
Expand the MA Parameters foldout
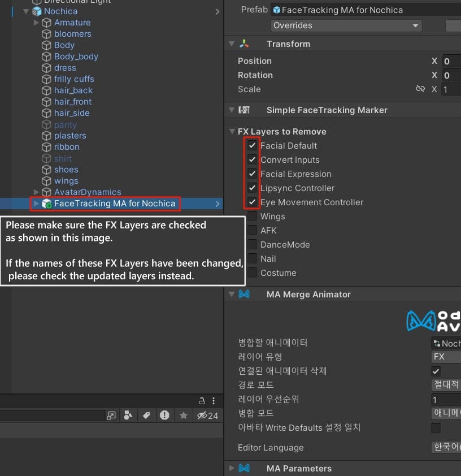pyautogui.click(x=232, y=468)
